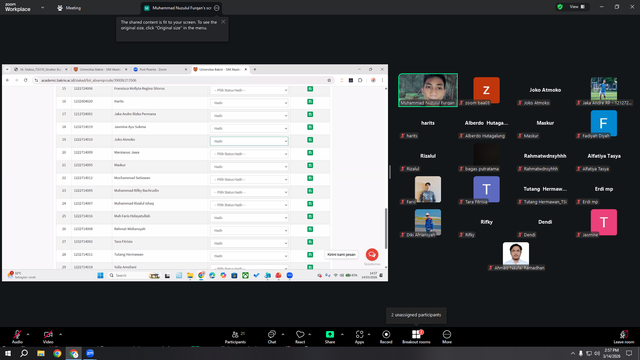The height and width of the screenshot is (360, 640).
Task: Expand Apps options arrow
Action: tap(369, 334)
